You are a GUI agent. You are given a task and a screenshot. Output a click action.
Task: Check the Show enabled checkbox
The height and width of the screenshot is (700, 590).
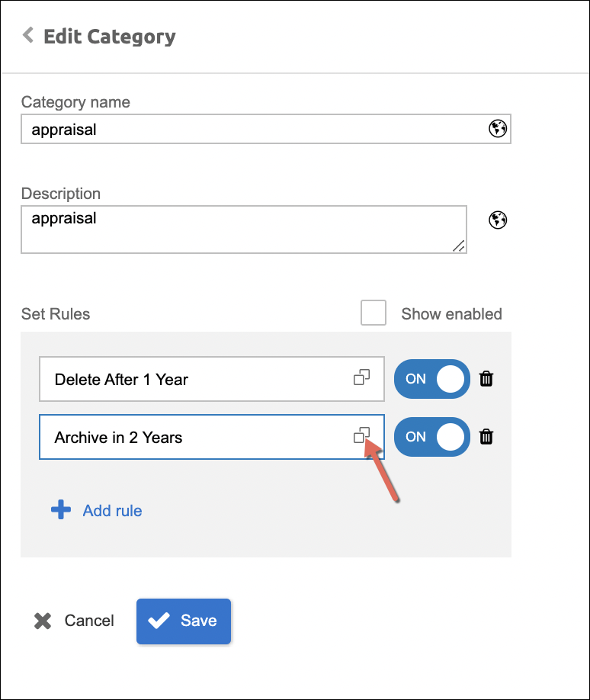coord(374,313)
